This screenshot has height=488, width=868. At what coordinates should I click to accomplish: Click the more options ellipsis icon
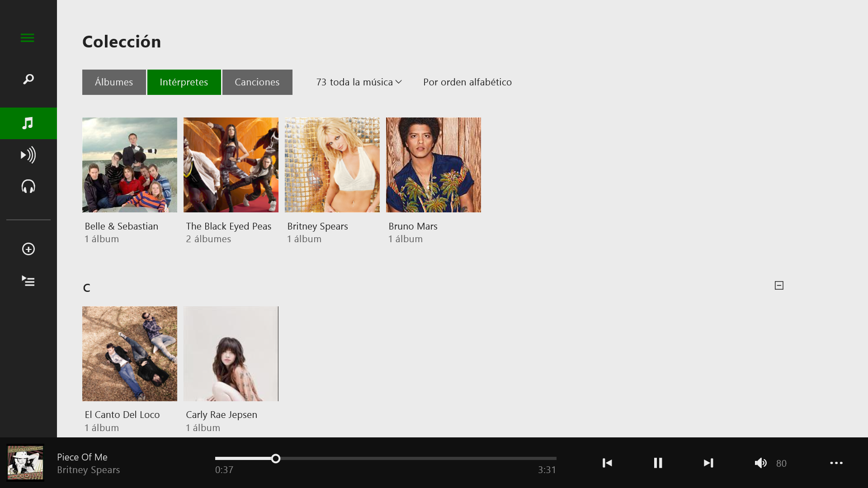[x=836, y=463]
